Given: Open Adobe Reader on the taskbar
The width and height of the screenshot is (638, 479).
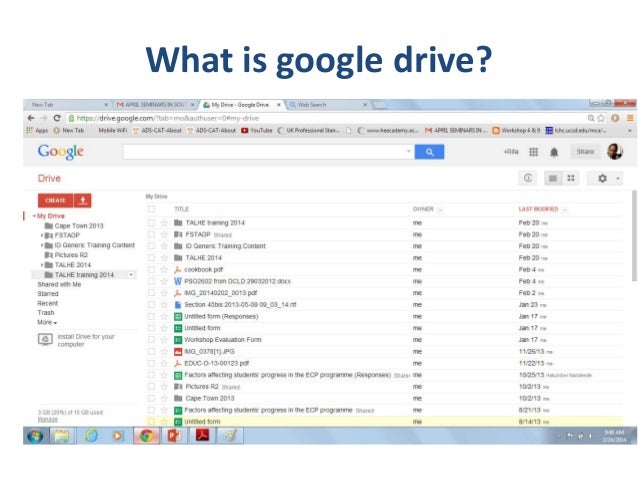Looking at the screenshot, I should [x=202, y=436].
